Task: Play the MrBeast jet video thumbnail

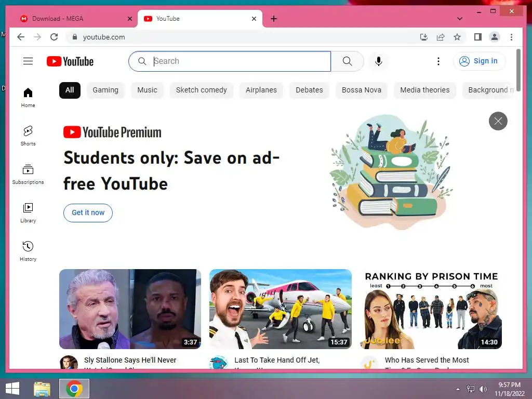Action: [280, 309]
